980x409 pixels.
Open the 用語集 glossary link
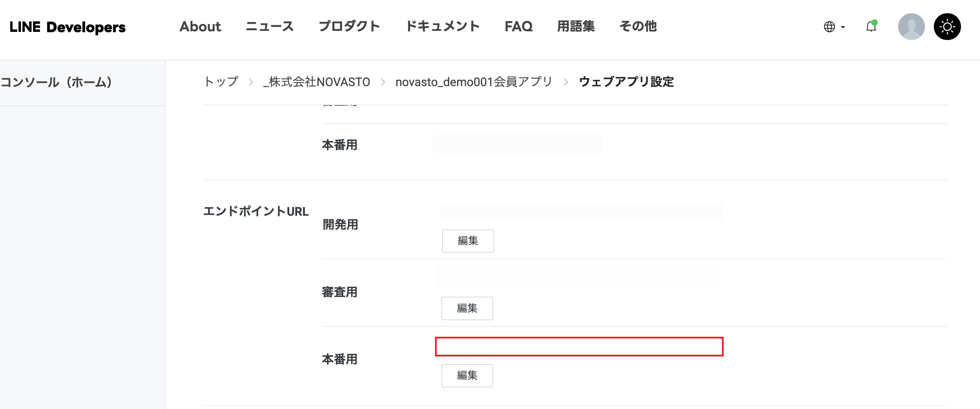576,26
